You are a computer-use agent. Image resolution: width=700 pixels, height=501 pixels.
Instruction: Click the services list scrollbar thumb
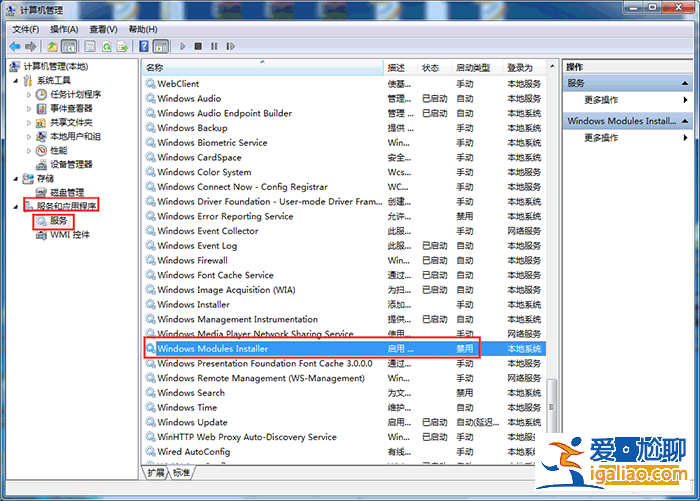552,406
